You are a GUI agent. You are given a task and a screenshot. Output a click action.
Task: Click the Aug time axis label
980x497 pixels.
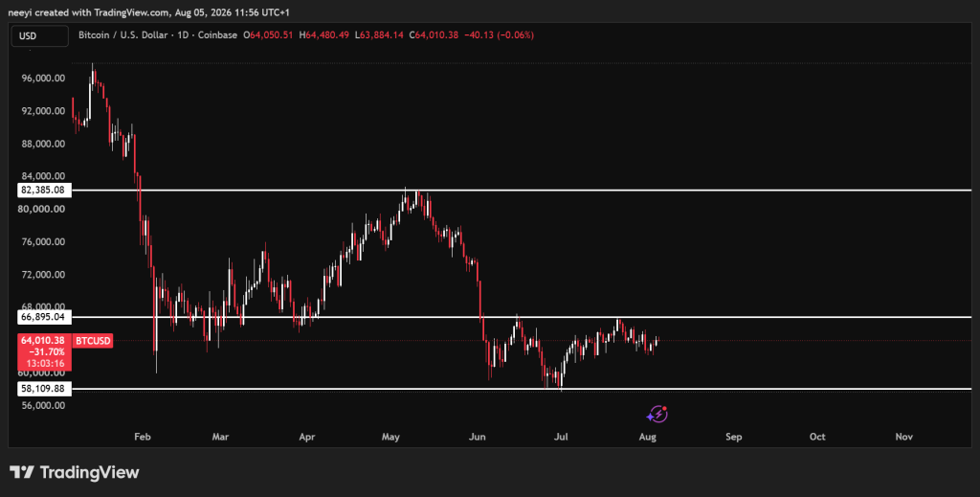(x=648, y=437)
